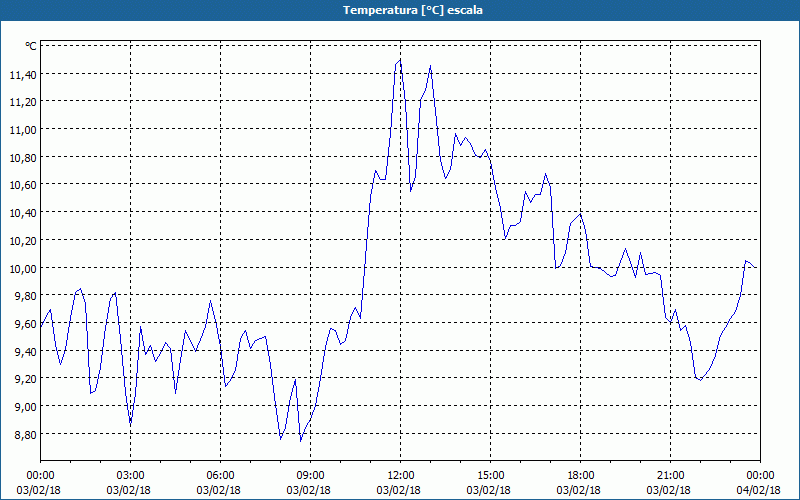The width and height of the screenshot is (800, 500).
Task: Select the 10,60 y-axis value
Action: point(23,185)
